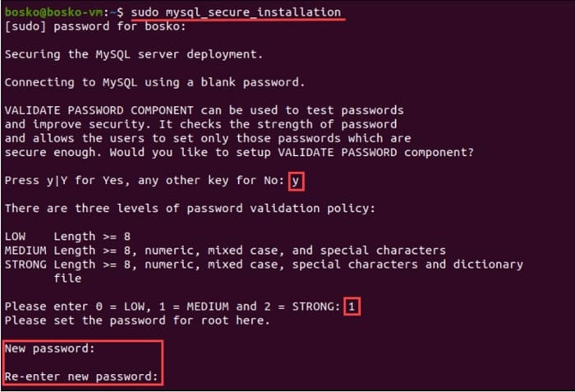Click 'and improve security' text line

tap(200, 124)
